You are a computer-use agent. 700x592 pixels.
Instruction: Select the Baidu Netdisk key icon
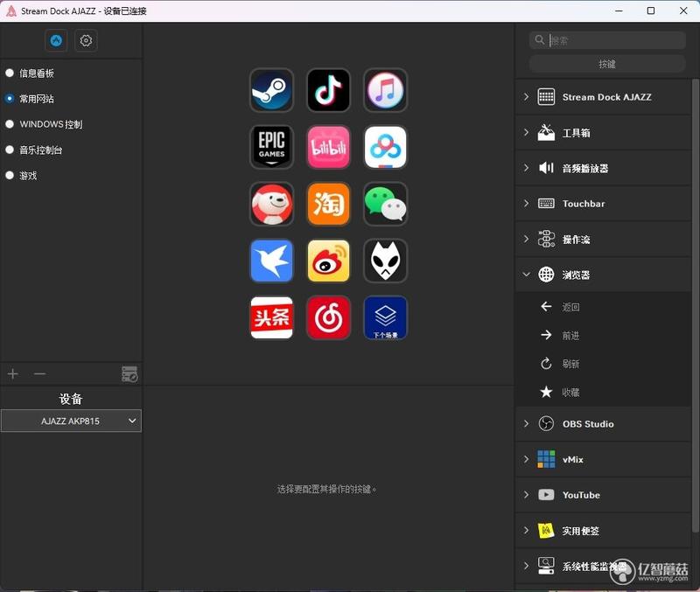pos(386,147)
